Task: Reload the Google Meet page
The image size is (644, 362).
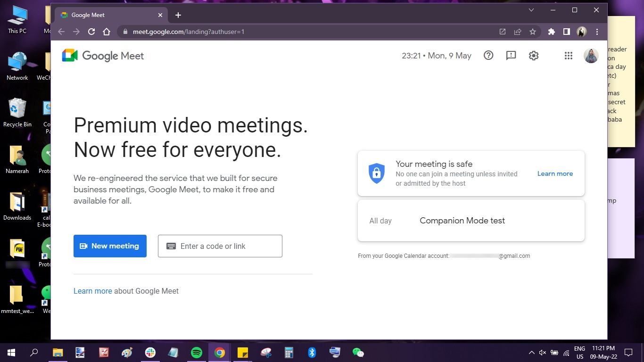Action: tap(91, 32)
